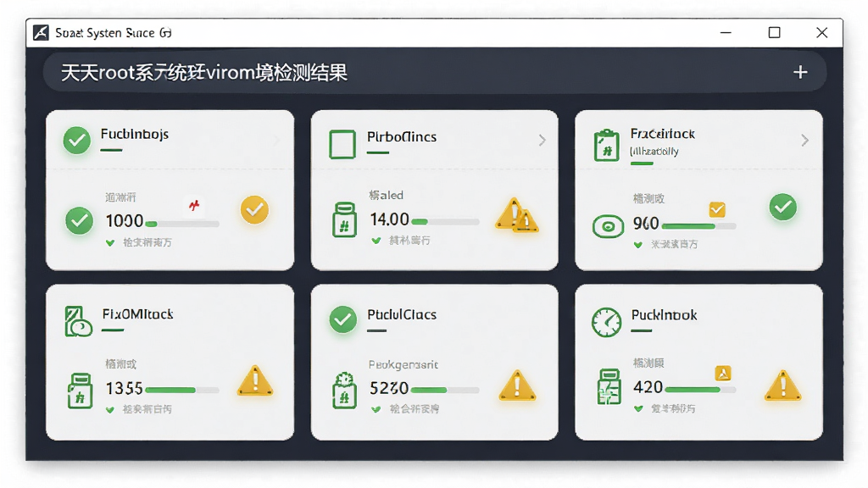
Task: Click the plus button in the header bar
Action: (x=800, y=72)
